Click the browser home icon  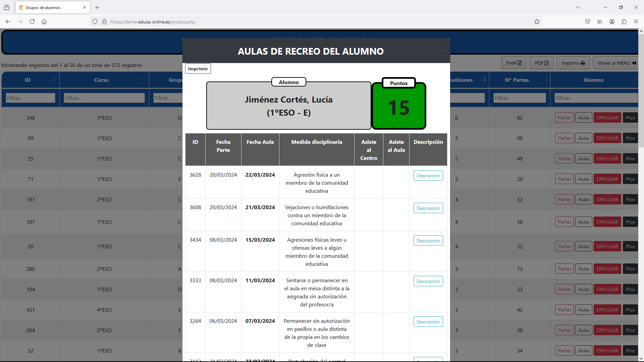[x=44, y=22]
